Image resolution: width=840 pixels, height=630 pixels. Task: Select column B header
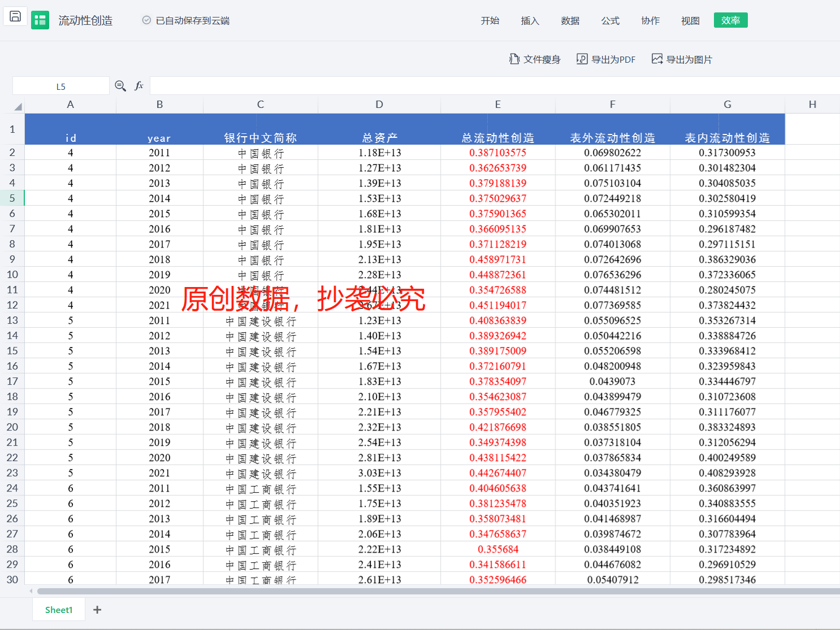(x=160, y=105)
